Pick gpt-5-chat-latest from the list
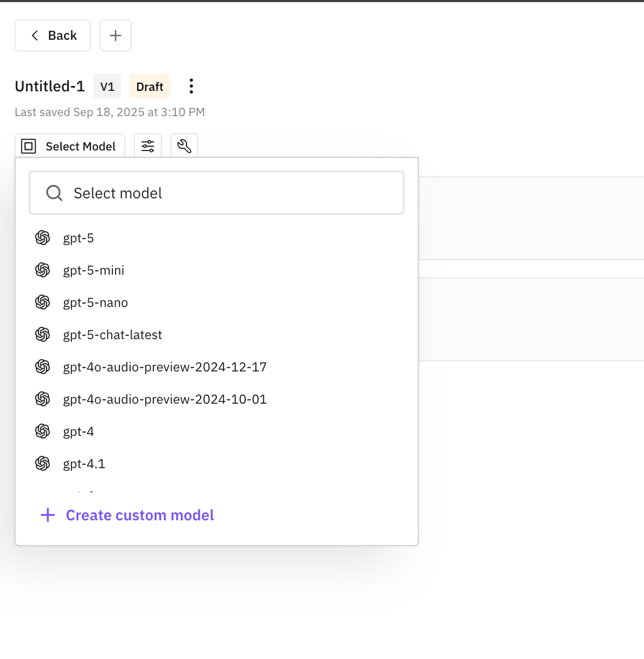This screenshot has width=644, height=659. (112, 335)
